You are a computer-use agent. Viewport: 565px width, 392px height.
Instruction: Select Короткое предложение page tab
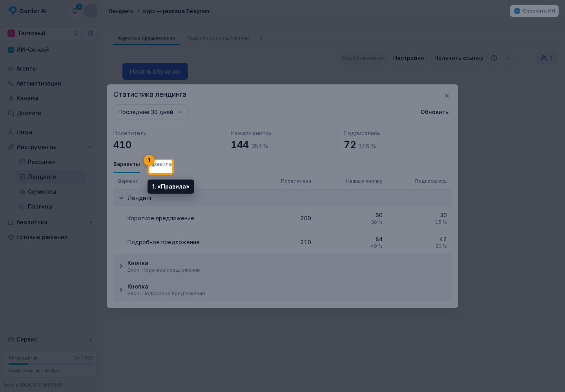click(x=146, y=38)
